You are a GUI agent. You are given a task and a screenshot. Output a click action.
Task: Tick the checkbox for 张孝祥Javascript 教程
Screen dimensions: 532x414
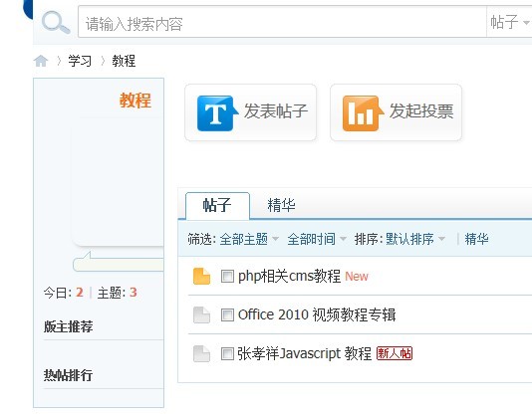227,354
